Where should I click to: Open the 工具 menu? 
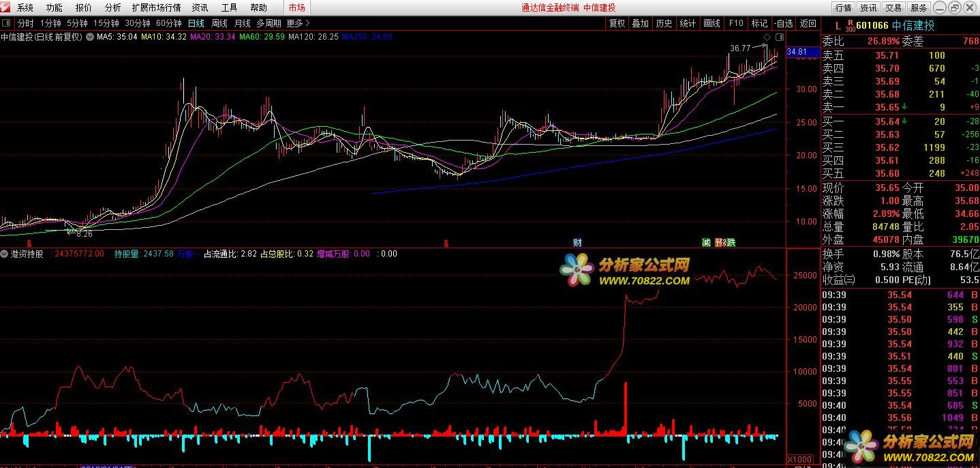[230, 8]
